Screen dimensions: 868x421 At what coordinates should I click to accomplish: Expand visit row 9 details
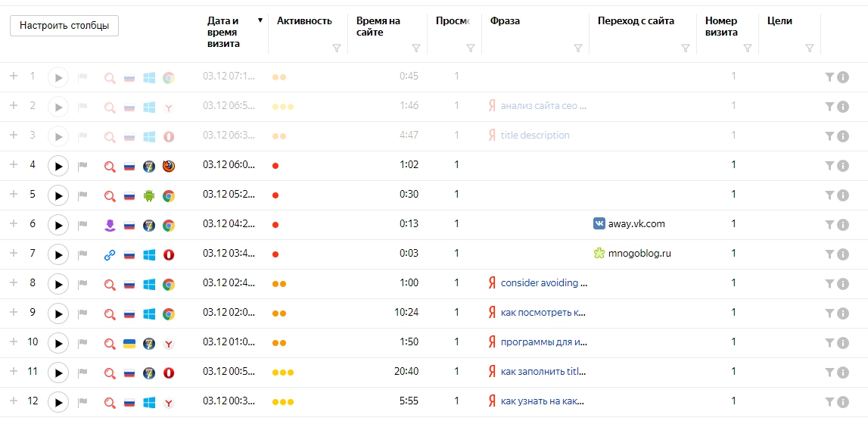pos(14,313)
